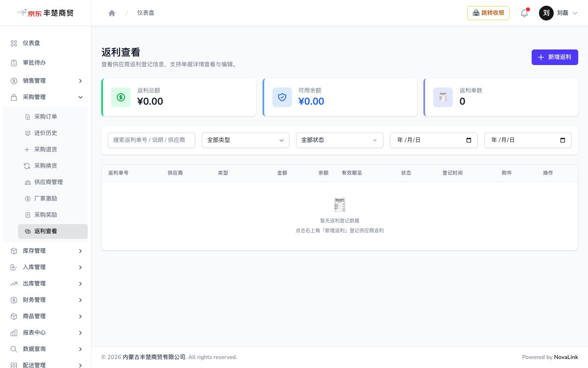Viewport: 588px width, 368px height.
Task: Click the NovaLink footer link
Action: [x=566, y=357]
